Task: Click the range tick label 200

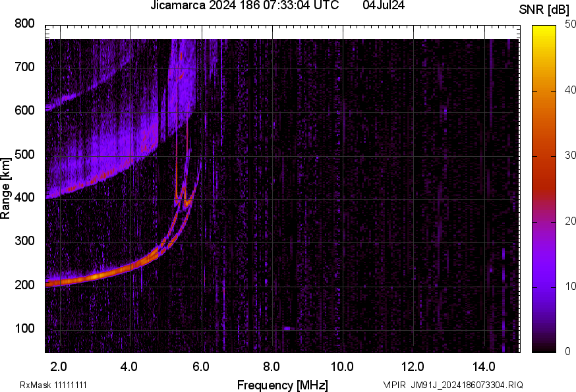Action: pos(24,285)
